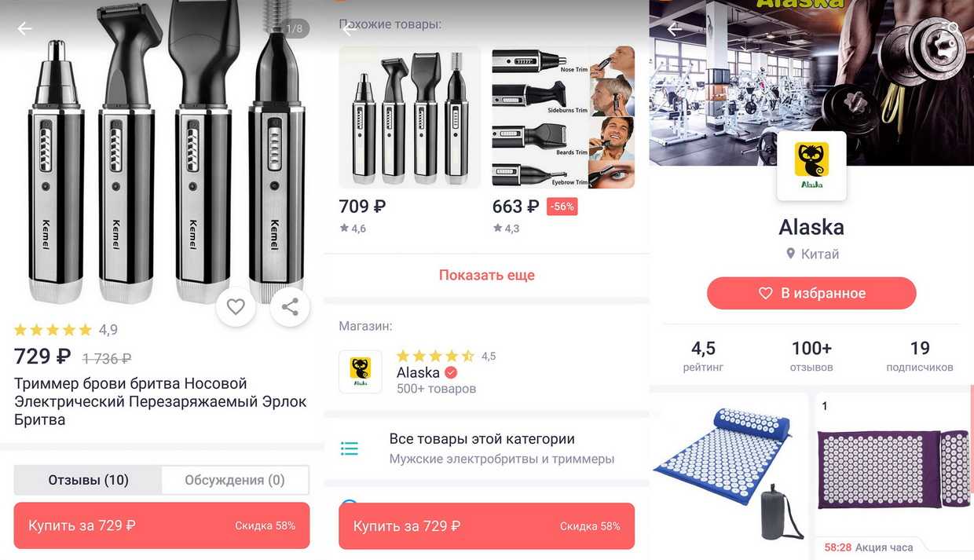The image size is (974, 560).
Task: Add the trimmer to favorites via the heart icon
Action: 236,307
